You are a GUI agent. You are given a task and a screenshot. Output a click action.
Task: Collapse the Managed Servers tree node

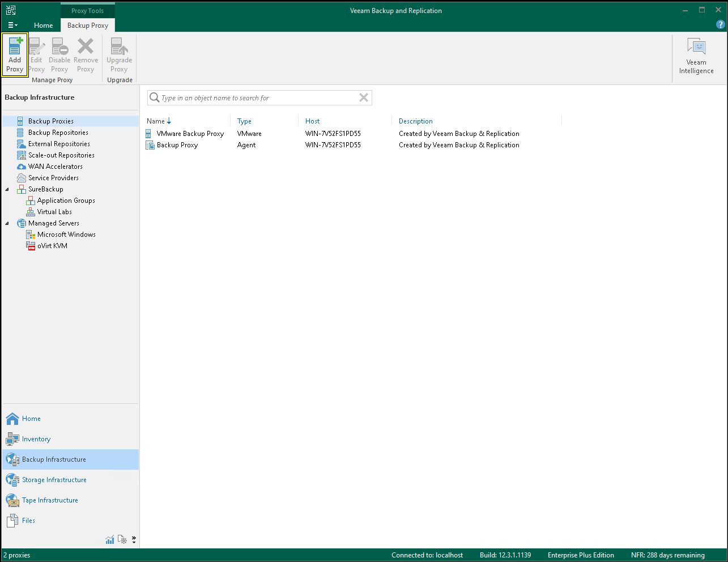(x=7, y=223)
